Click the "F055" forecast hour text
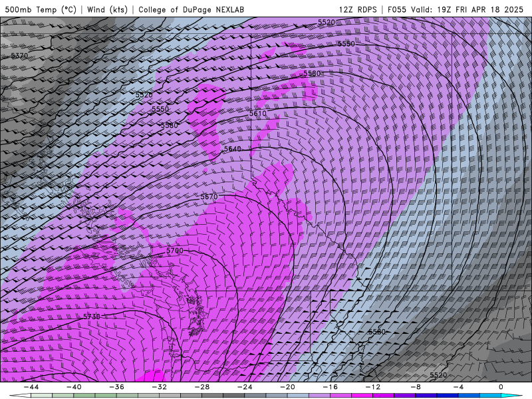This screenshot has height=399, width=532. (x=396, y=9)
